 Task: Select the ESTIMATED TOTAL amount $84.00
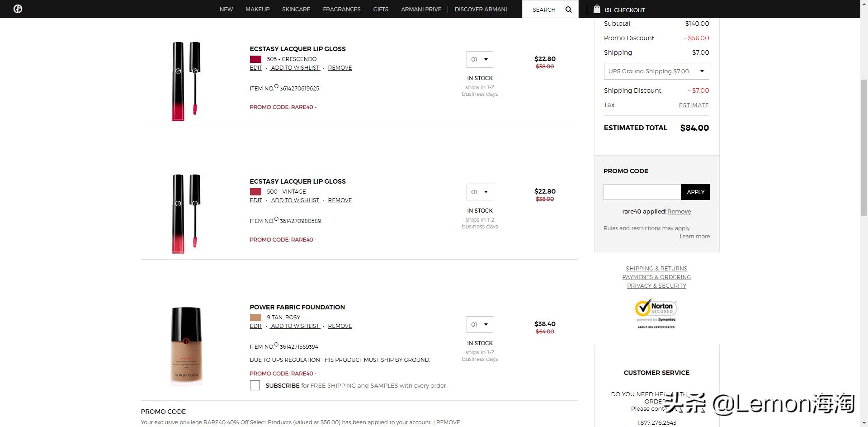(694, 128)
